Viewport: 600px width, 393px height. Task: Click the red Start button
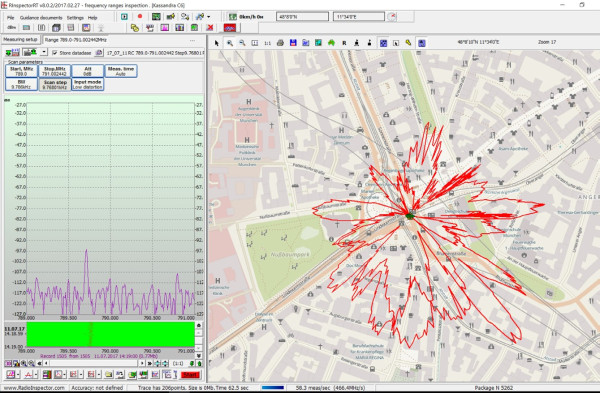pyautogui.click(x=190, y=375)
